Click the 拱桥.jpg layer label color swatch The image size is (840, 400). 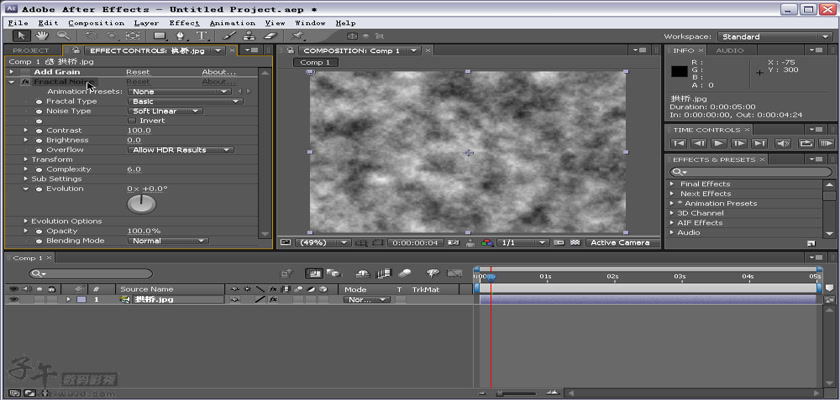point(81,299)
